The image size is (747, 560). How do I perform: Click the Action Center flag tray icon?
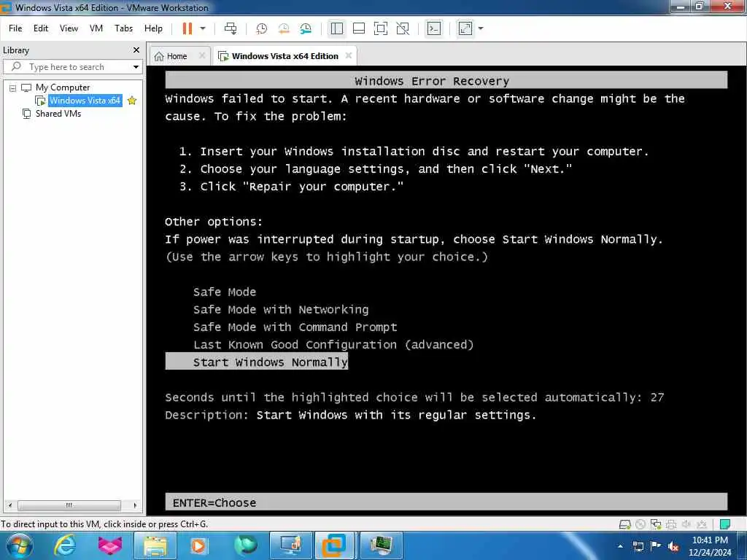point(656,546)
